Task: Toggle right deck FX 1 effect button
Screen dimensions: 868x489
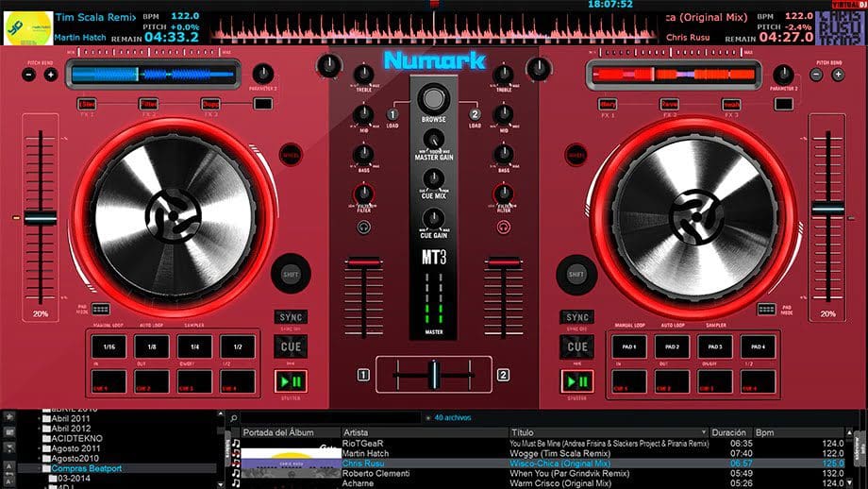Action: click(x=608, y=104)
